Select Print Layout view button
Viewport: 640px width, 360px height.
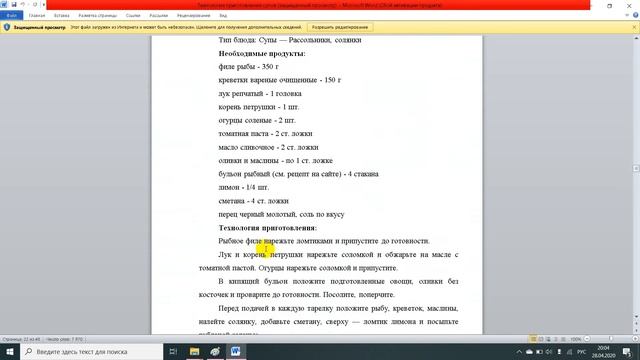[x=533, y=339]
